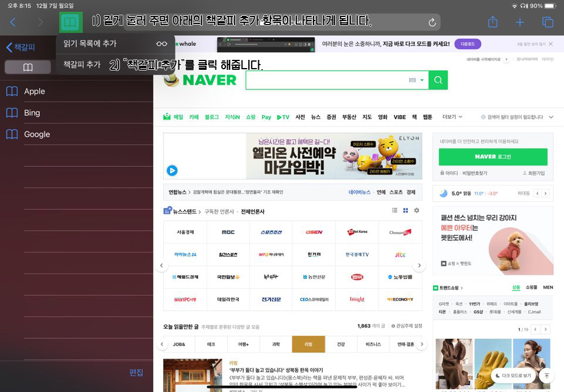
Task: Close the whale banner with X
Action: 551,44
